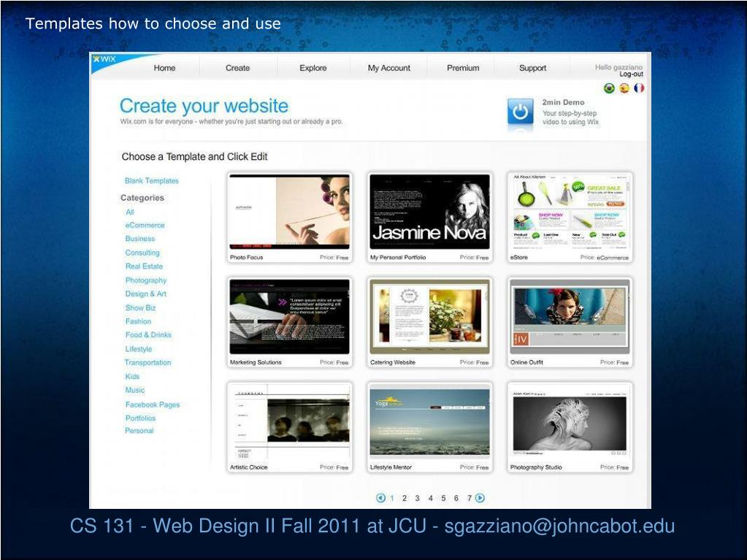
Task: Go to next page arrow in pagination
Action: pyautogui.click(x=480, y=498)
